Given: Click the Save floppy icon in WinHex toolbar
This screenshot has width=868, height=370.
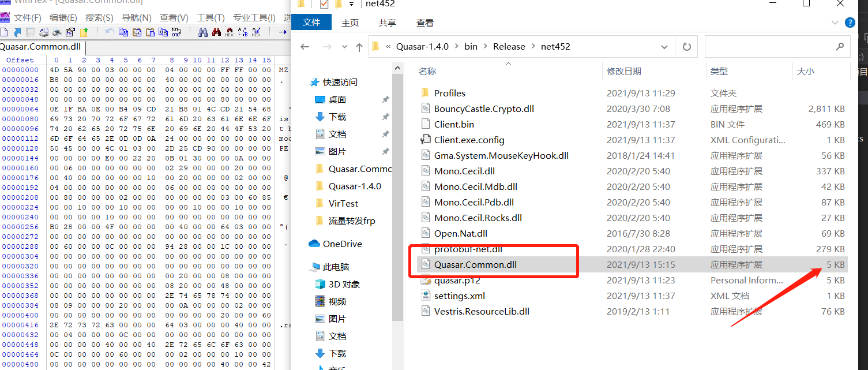Looking at the screenshot, I should pos(31,32).
